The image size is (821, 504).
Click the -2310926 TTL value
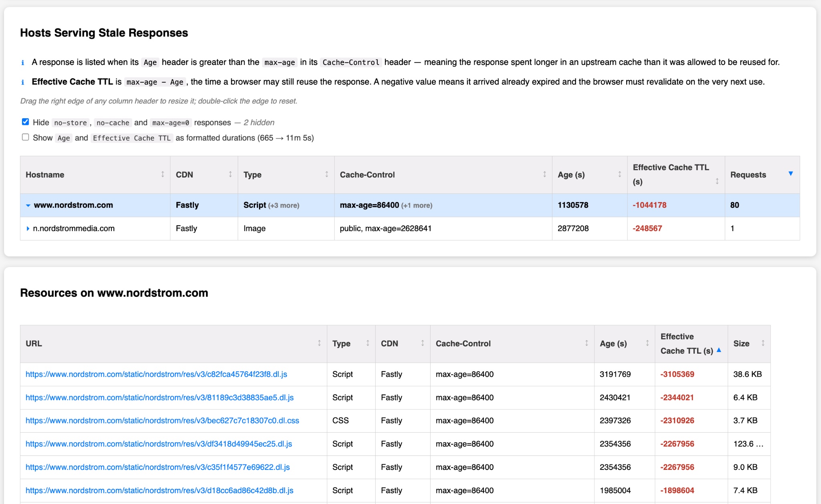tap(677, 421)
